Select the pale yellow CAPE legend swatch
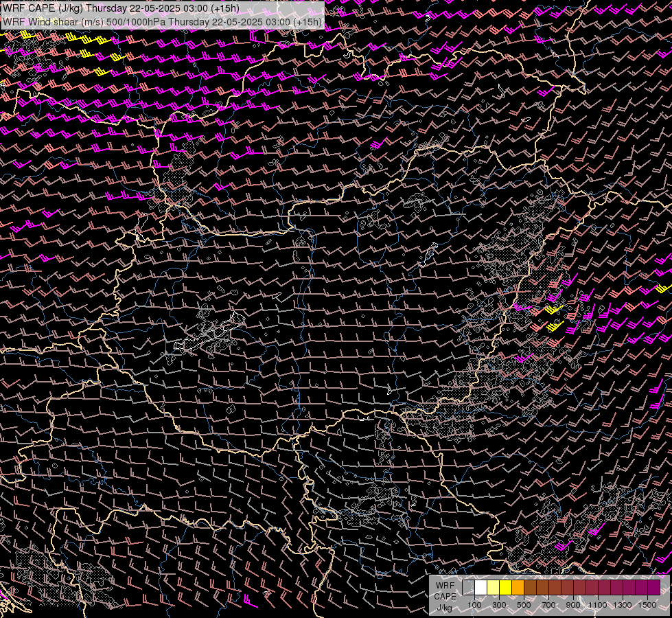 (x=494, y=588)
